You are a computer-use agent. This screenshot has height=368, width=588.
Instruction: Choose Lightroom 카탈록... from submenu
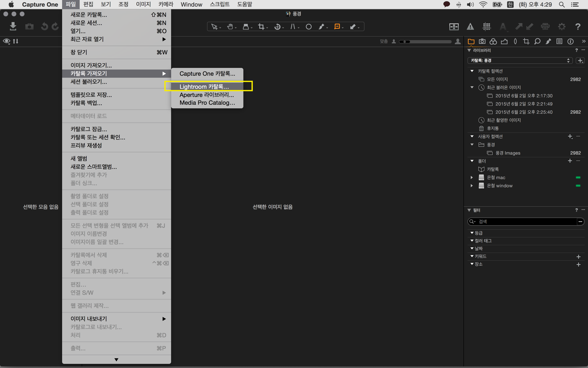pyautogui.click(x=204, y=86)
